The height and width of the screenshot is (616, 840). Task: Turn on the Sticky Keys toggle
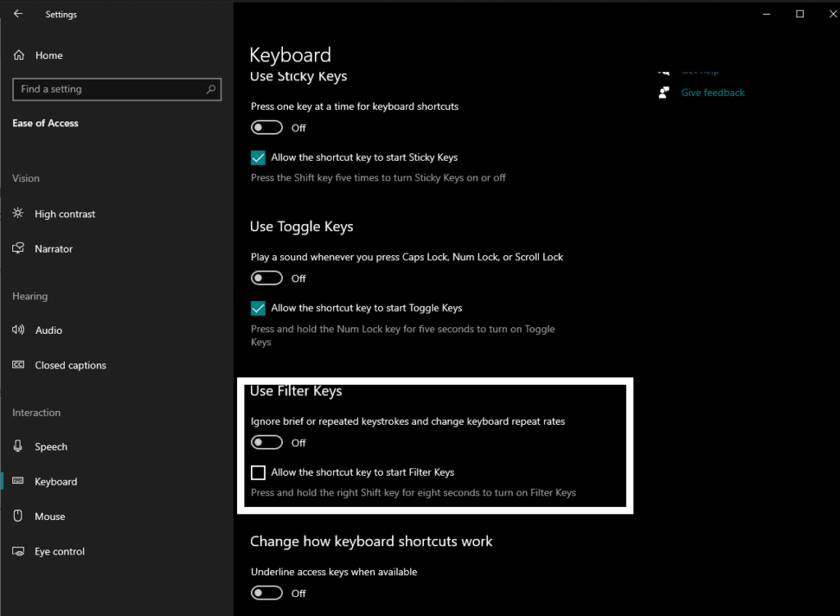click(267, 128)
